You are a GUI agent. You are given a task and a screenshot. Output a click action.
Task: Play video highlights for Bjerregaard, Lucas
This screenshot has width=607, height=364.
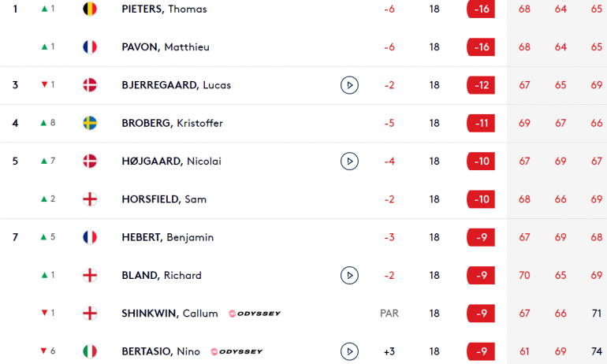(349, 85)
